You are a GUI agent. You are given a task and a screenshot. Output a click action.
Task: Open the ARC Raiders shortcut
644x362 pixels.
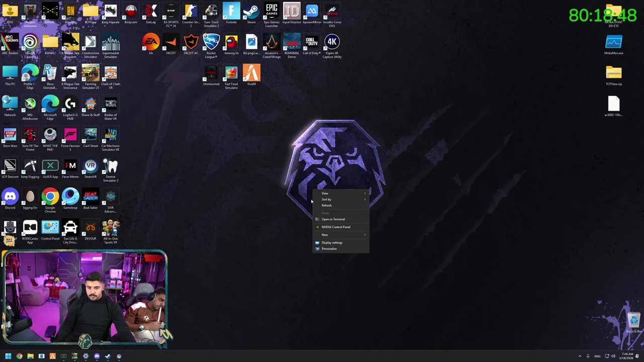coord(10,44)
